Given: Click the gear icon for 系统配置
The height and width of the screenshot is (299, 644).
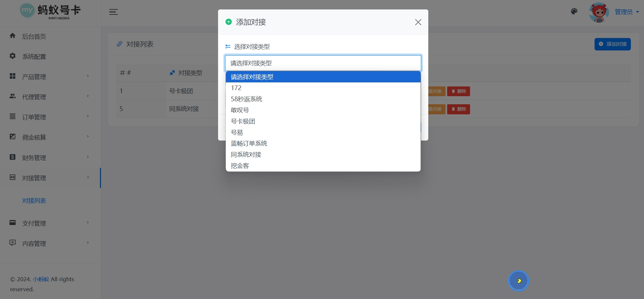Looking at the screenshot, I should pos(13,56).
